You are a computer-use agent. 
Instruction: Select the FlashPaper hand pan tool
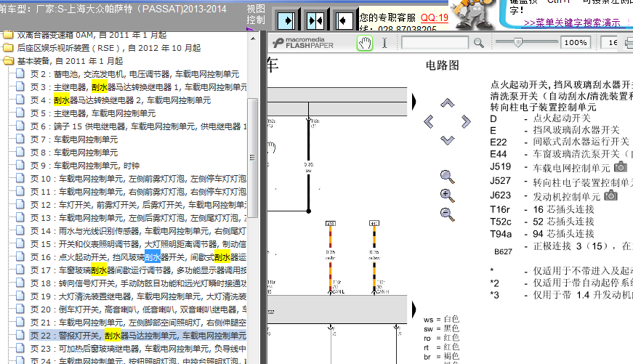365,43
